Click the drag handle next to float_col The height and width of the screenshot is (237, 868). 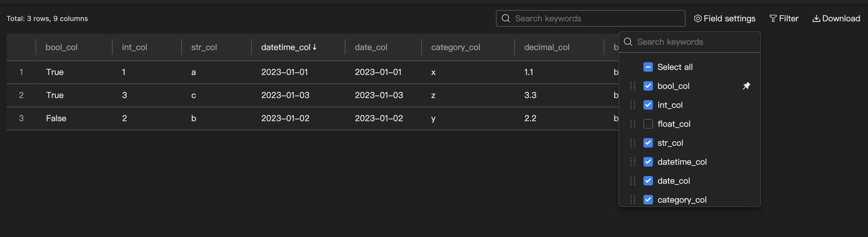[x=632, y=124]
